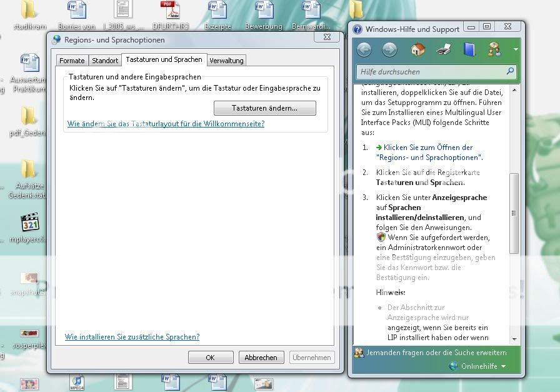Click the help pane scrollbar down arrow
Image resolution: width=560 pixels, height=392 pixels.
(514, 339)
